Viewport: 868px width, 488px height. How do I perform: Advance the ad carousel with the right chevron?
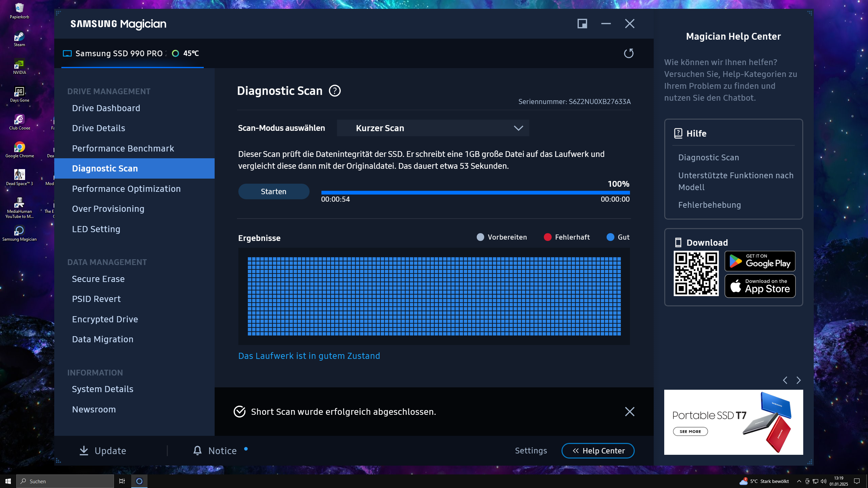(x=798, y=380)
